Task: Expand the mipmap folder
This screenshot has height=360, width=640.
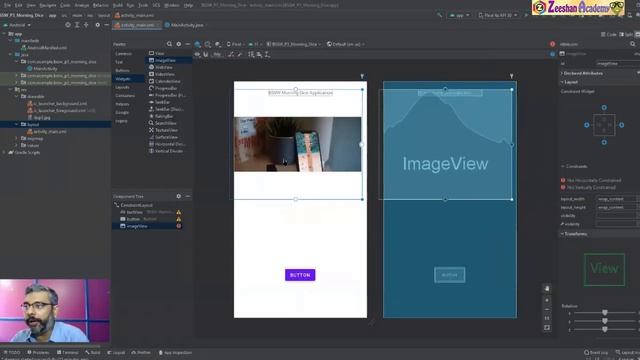Action: (x=17, y=138)
